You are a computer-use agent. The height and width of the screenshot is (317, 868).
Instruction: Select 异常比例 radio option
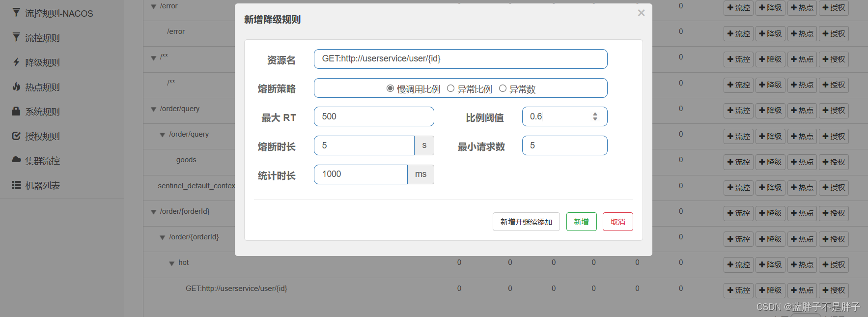click(x=450, y=88)
